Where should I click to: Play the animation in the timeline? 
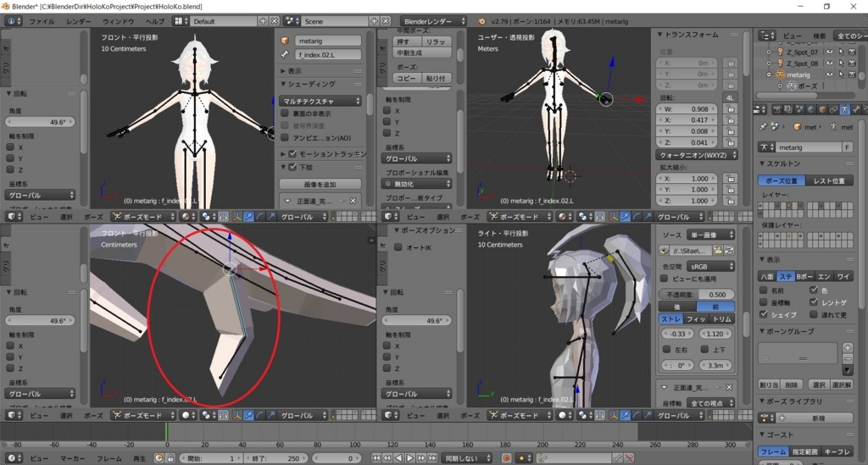[409, 458]
